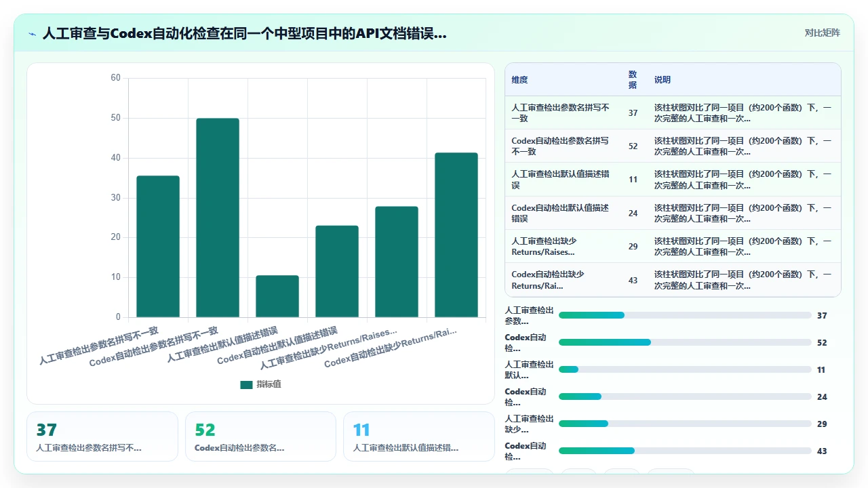
Task: Click the 数据 column header
Action: point(633,79)
